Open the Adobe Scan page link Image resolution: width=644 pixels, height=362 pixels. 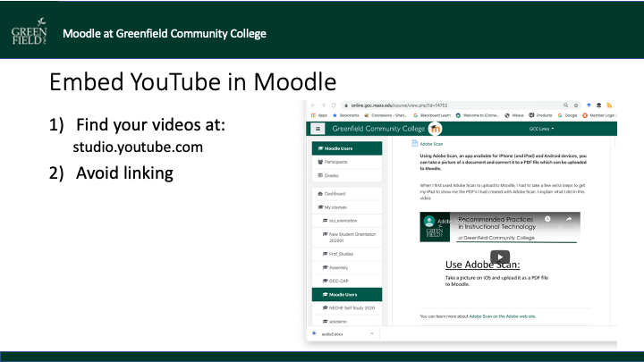(431, 144)
